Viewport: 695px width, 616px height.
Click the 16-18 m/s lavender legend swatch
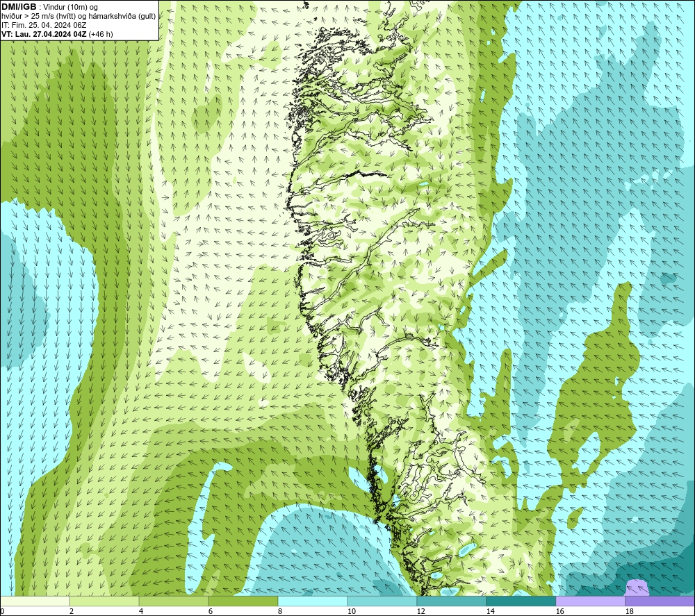pos(590,601)
